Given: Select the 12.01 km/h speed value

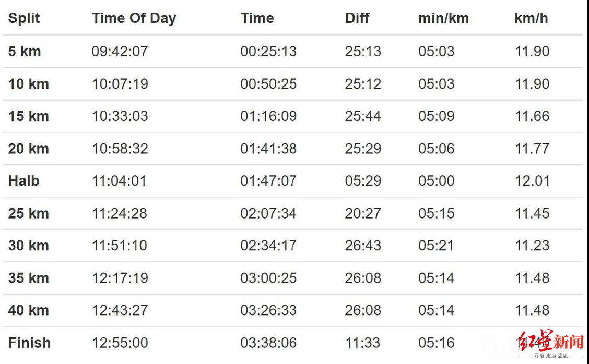Looking at the screenshot, I should pyautogui.click(x=532, y=181).
